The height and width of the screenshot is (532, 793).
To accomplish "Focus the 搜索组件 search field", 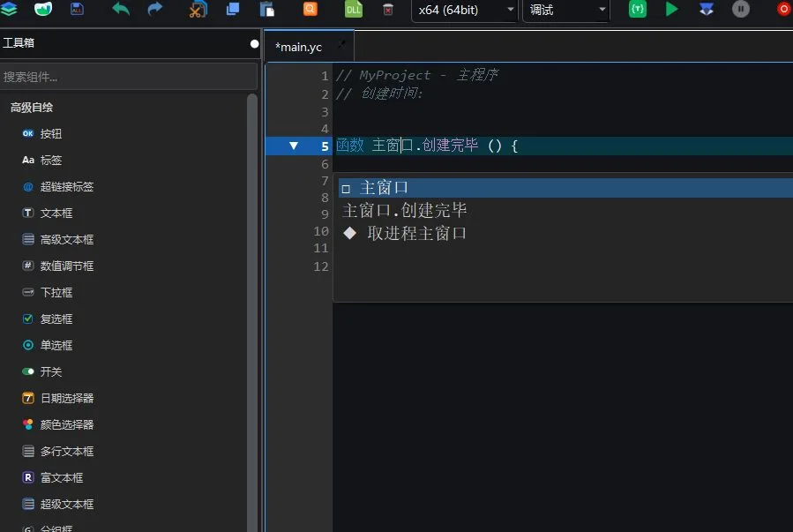I will tap(129, 77).
